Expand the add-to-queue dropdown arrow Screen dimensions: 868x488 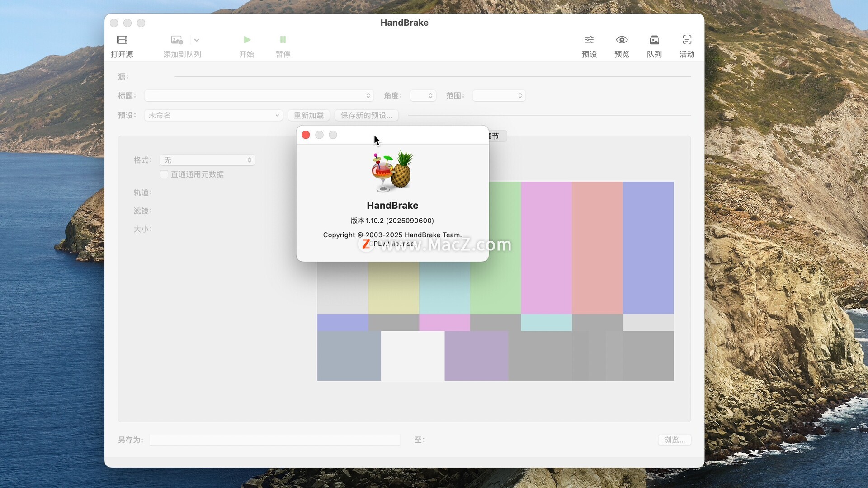197,40
